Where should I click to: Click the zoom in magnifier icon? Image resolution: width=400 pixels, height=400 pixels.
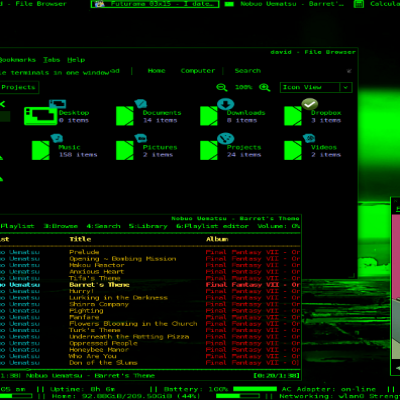[264, 88]
